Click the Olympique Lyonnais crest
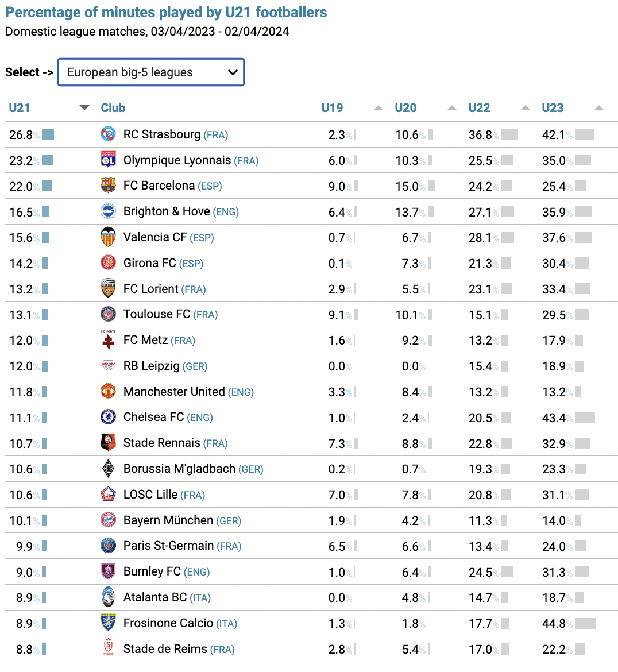 coord(108,160)
